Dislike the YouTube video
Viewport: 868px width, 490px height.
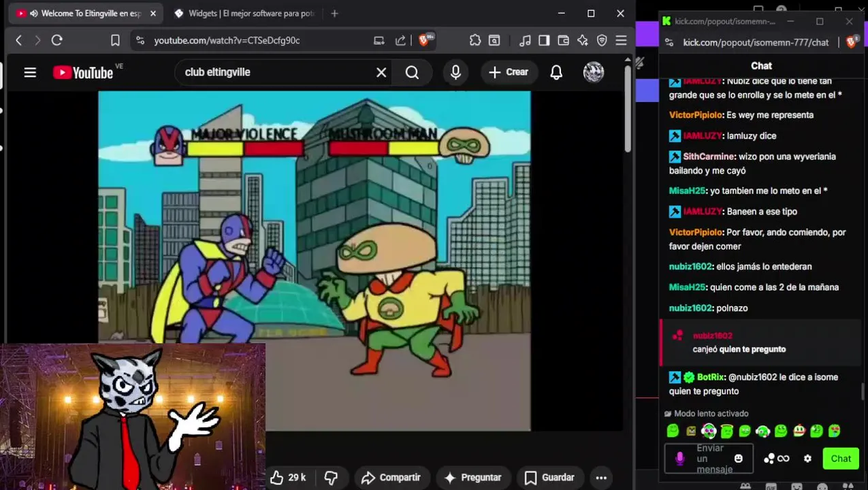pyautogui.click(x=331, y=478)
